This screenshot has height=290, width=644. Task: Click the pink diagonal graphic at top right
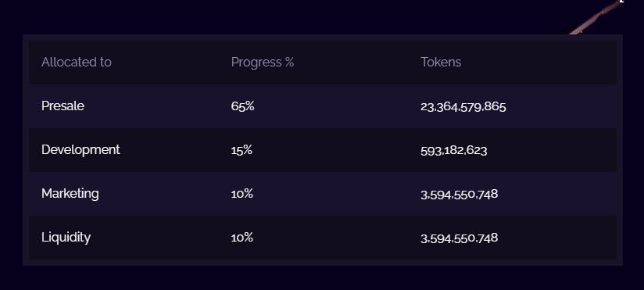[596, 17]
